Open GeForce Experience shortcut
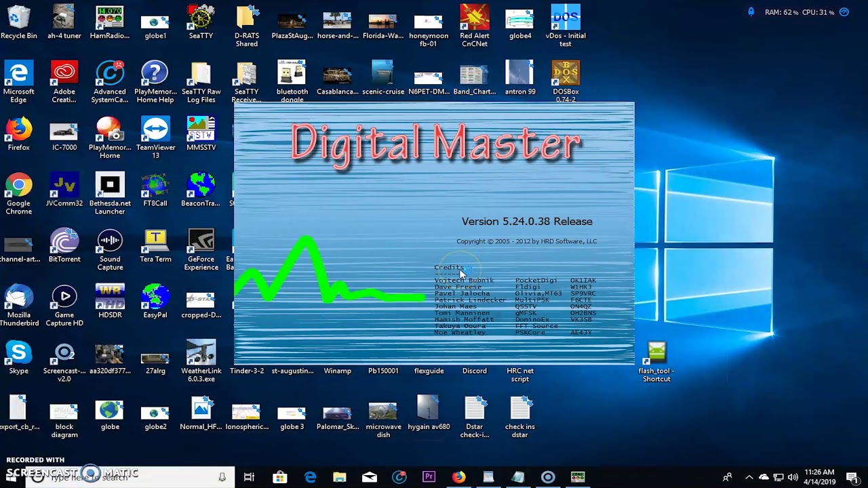Image resolution: width=868 pixels, height=488 pixels. (x=201, y=249)
